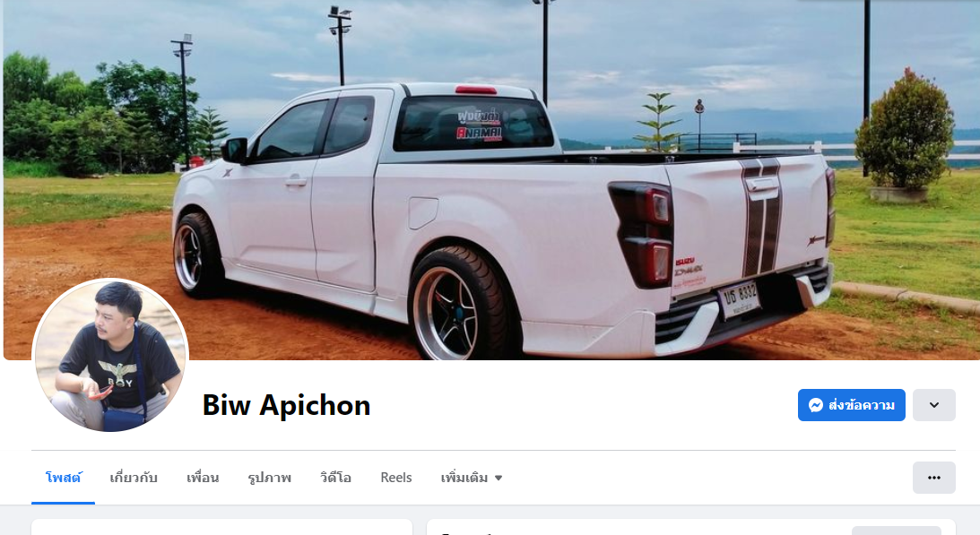980x535 pixels.
Task: Click the small caret arrow after เพิ่มเติม
Action: coord(499,479)
